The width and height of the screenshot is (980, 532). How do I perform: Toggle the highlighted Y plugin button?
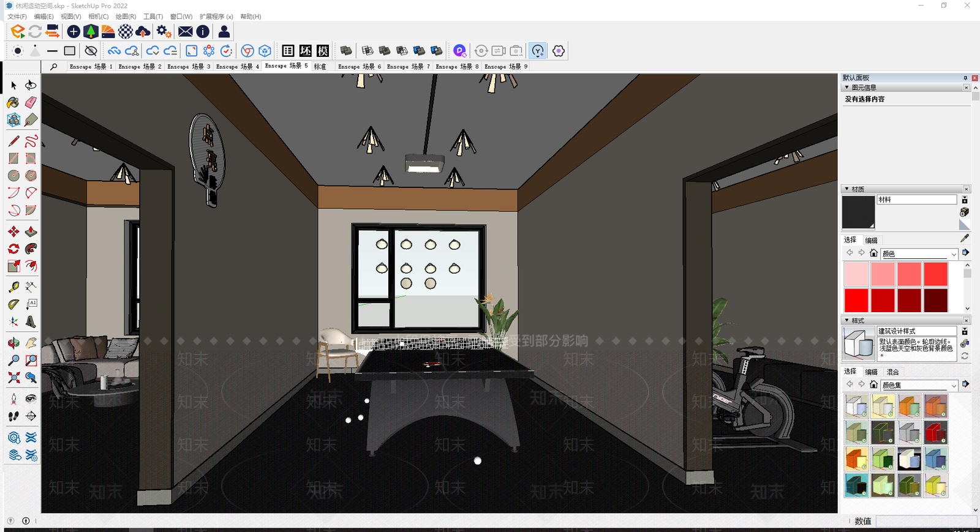click(538, 51)
